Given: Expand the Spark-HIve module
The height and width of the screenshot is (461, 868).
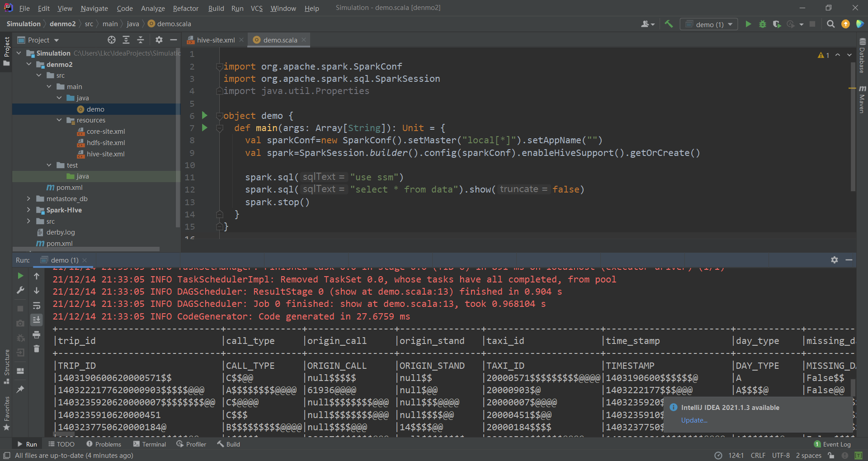Looking at the screenshot, I should (28, 210).
